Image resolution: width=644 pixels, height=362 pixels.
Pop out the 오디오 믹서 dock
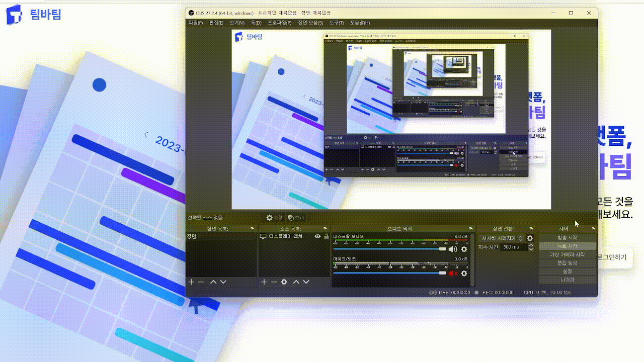[x=471, y=229]
